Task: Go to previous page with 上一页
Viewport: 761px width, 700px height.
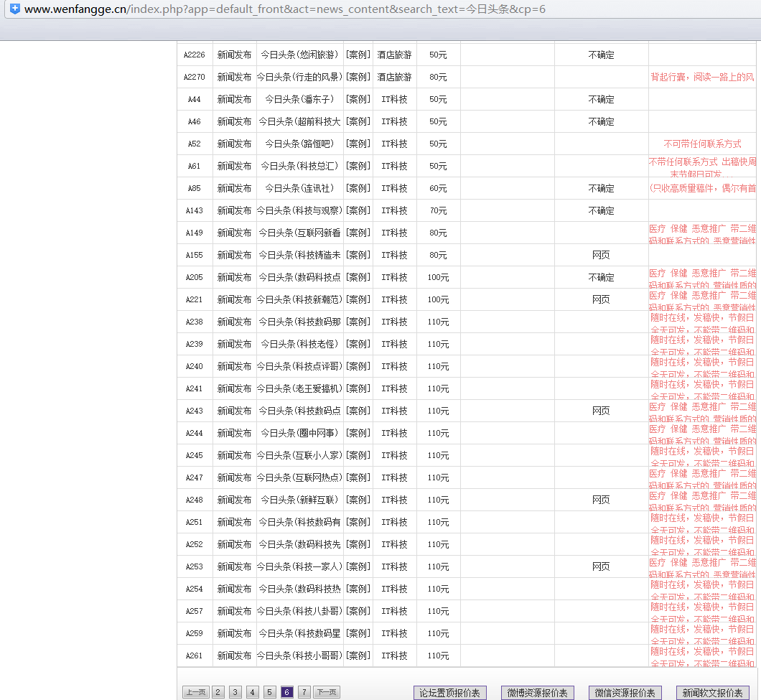Action: click(x=195, y=692)
